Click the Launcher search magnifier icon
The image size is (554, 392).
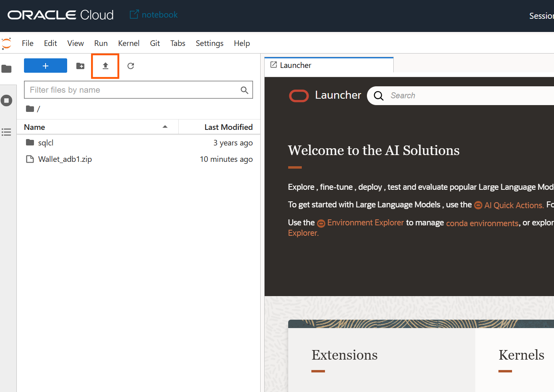(x=379, y=96)
